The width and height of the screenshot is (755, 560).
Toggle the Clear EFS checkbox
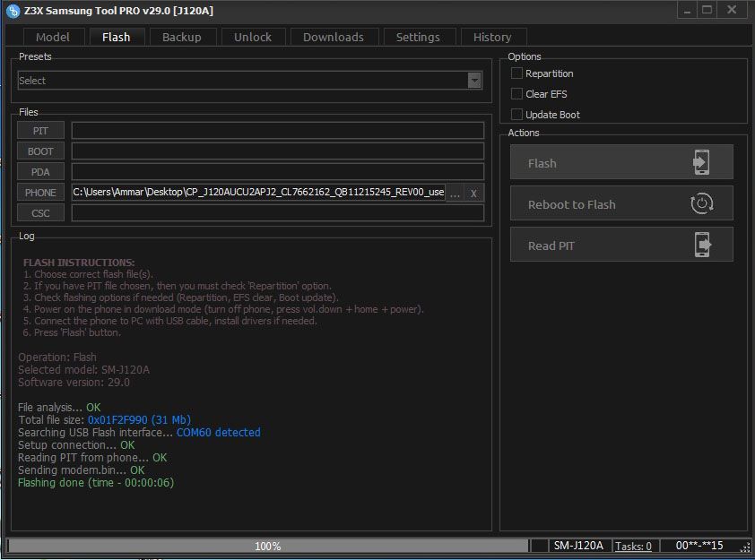[x=516, y=94]
